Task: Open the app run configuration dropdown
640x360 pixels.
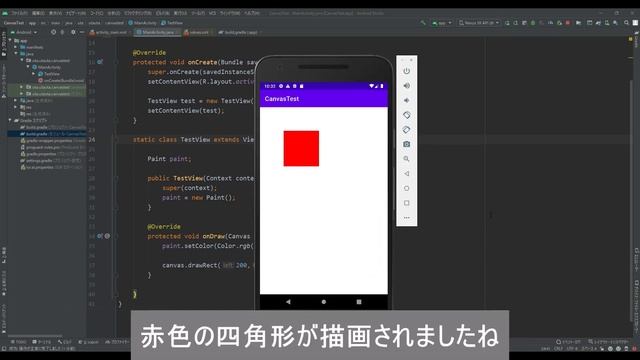Action: pyautogui.click(x=442, y=23)
